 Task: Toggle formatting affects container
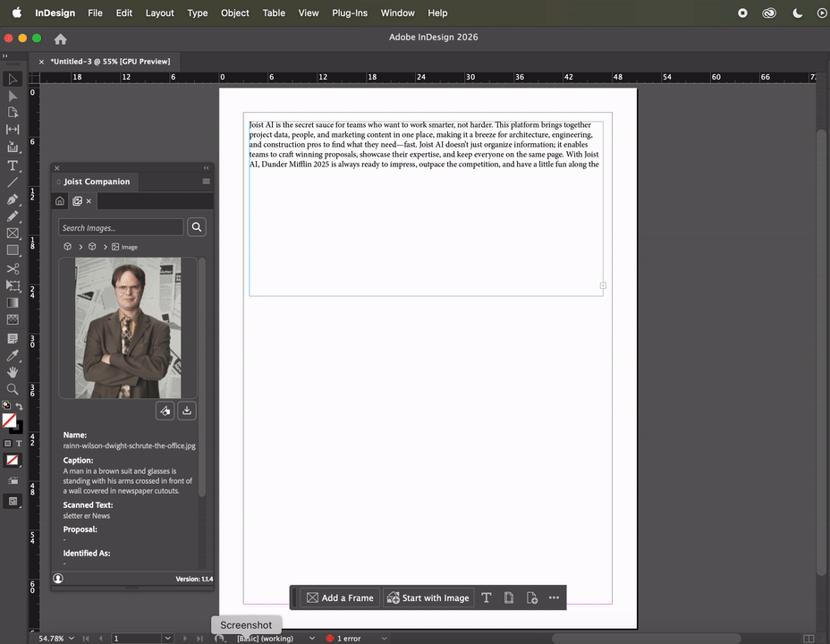pyautogui.click(x=7, y=444)
